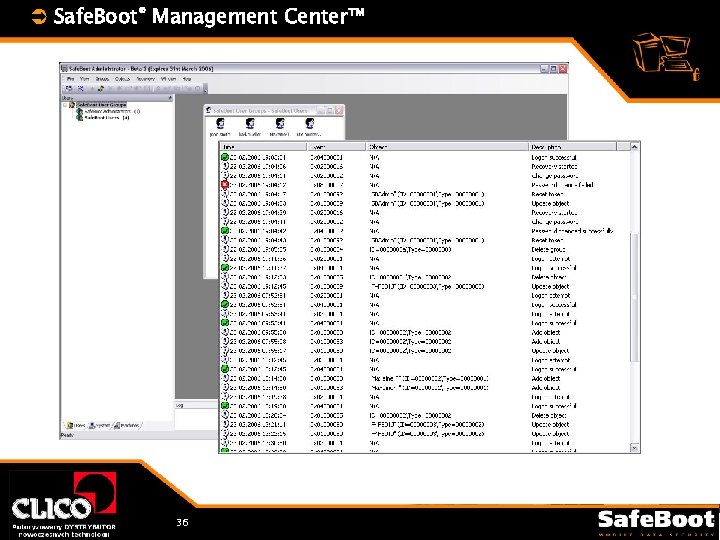Viewport: 720px width, 540px height.
Task: Sort log by the Object column header
Action: (x=448, y=147)
